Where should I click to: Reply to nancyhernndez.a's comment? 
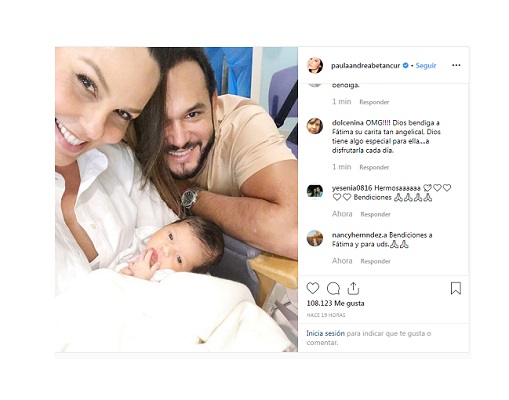coord(375,261)
